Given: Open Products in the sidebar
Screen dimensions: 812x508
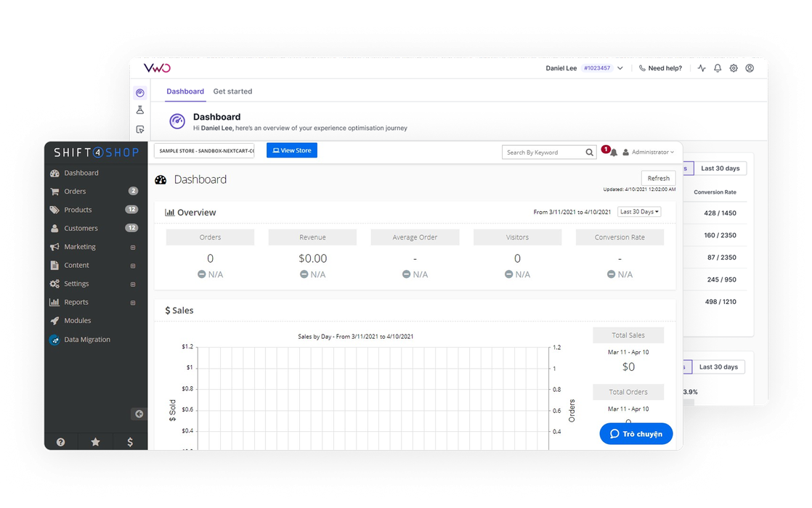Looking at the screenshot, I should [x=78, y=210].
